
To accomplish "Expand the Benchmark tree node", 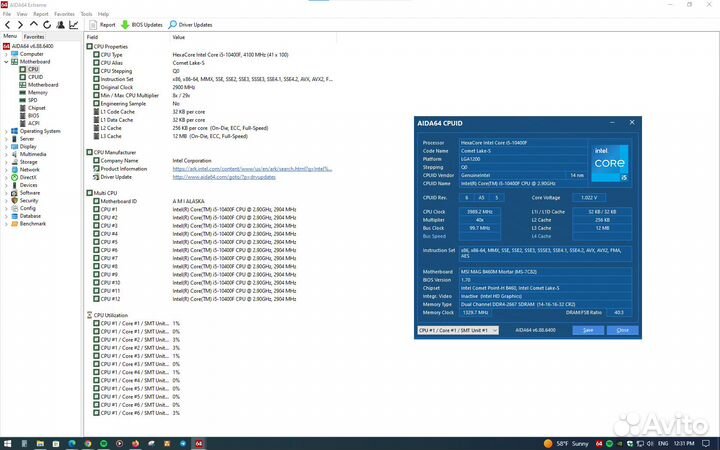I will tap(6, 224).
